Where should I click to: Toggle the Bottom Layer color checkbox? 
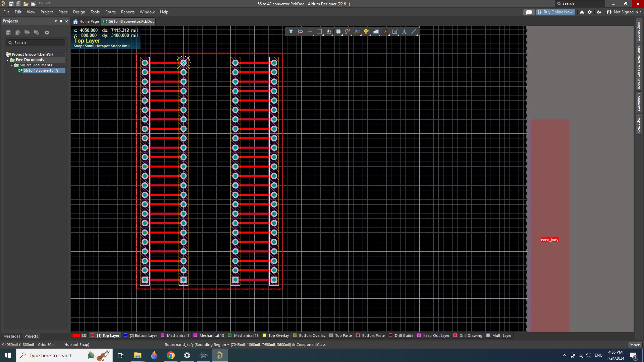(x=125, y=336)
